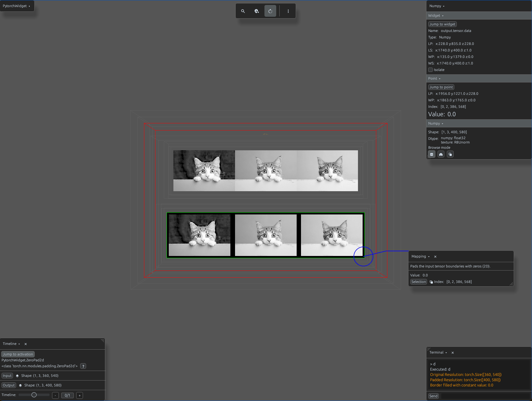Screen dimensions: 532x401
Task: Click the Input button in Timeline panel
Action: [7, 376]
